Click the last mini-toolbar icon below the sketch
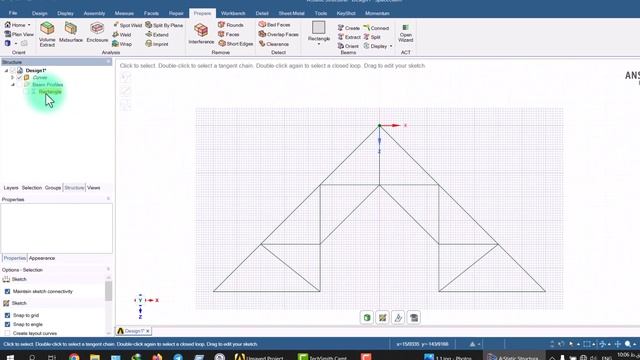This screenshot has height=360, width=640. [x=413, y=318]
